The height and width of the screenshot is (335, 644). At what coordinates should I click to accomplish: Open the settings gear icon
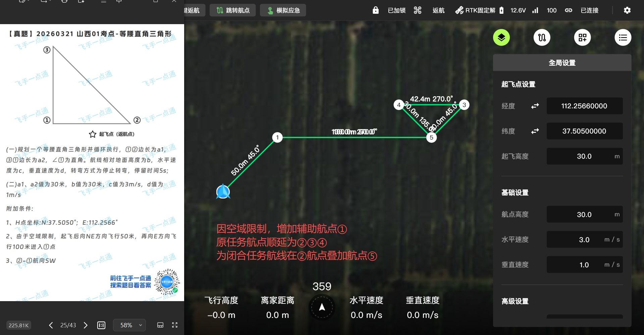[x=627, y=10]
